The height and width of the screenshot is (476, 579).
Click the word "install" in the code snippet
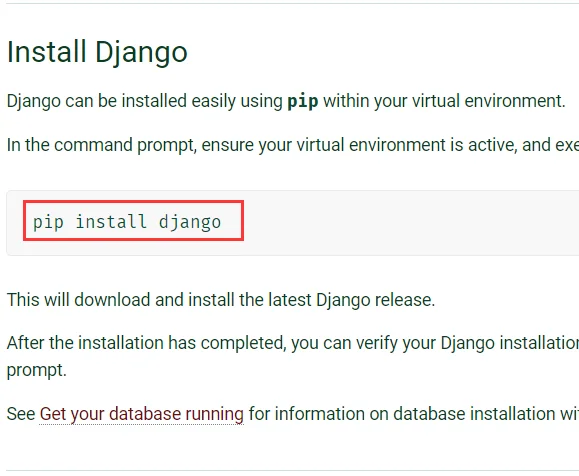111,222
